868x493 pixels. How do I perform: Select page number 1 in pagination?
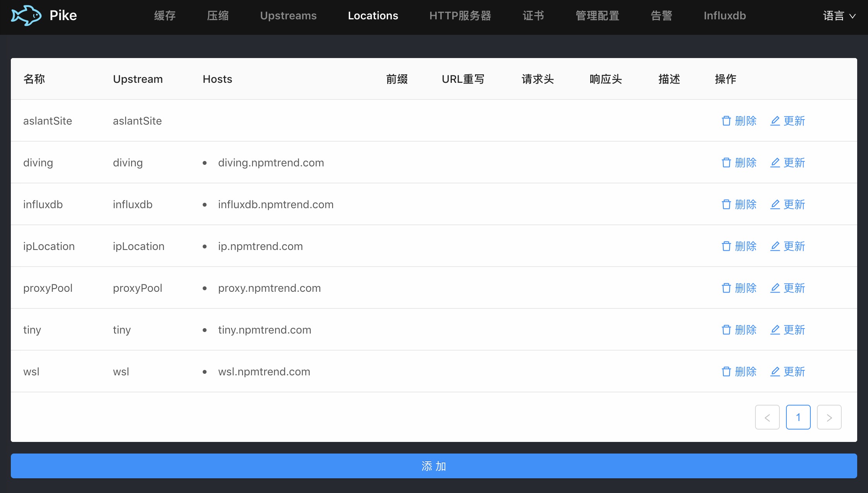tap(798, 418)
